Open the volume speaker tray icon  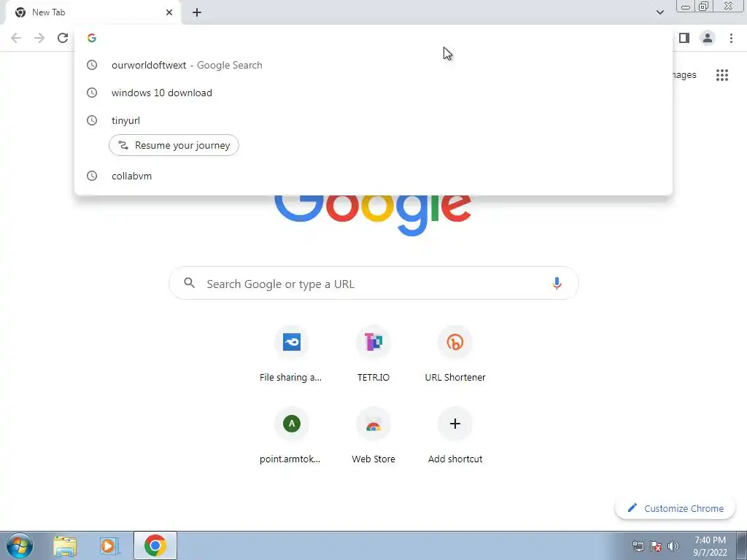click(x=673, y=546)
